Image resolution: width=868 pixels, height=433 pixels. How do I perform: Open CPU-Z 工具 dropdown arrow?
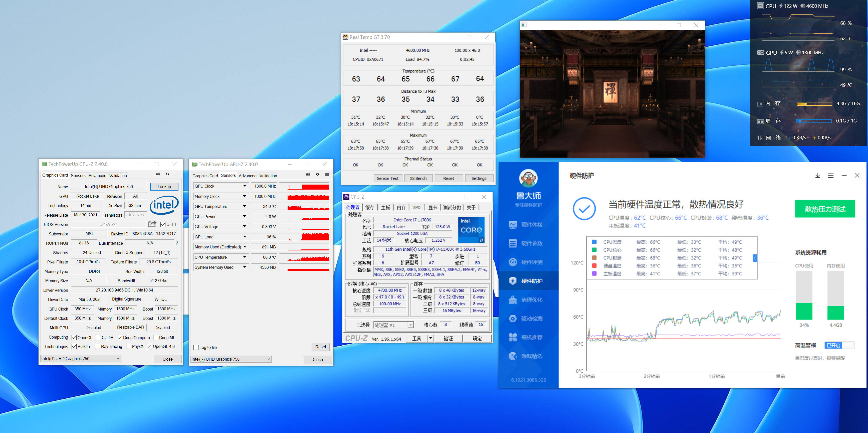430,338
